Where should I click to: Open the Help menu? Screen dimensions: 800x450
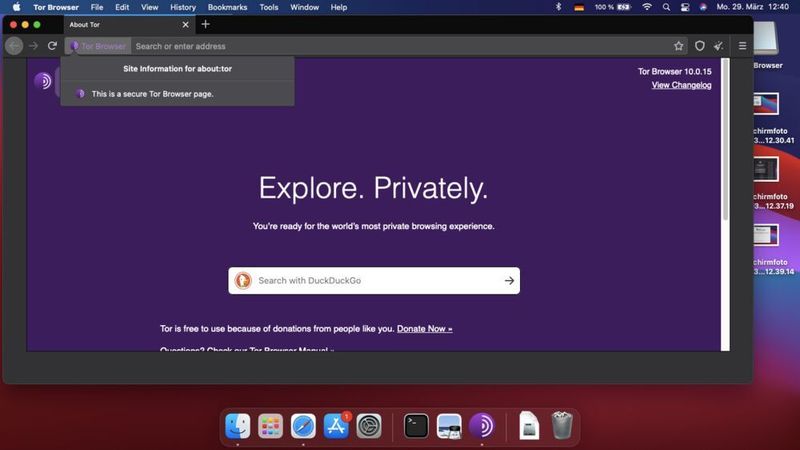(x=339, y=7)
